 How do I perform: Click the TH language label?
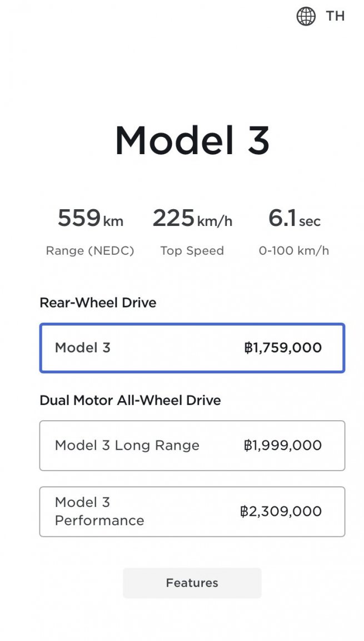(333, 16)
